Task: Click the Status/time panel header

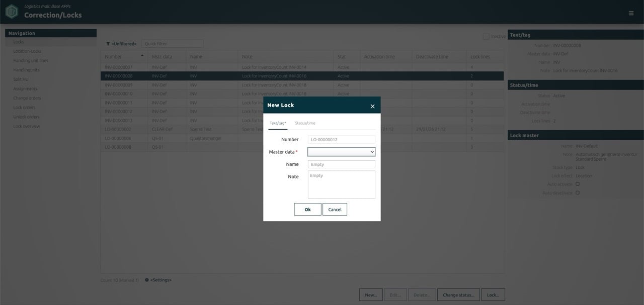Action: tap(576, 85)
